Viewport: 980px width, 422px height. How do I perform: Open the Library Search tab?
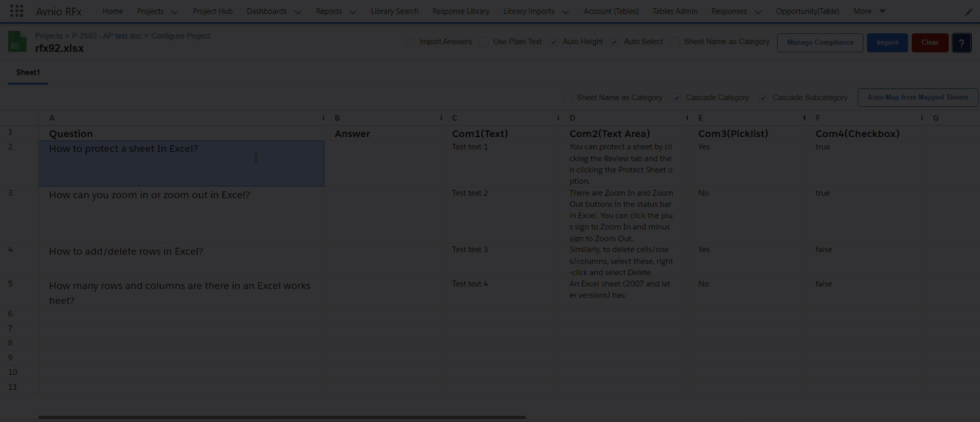(394, 11)
